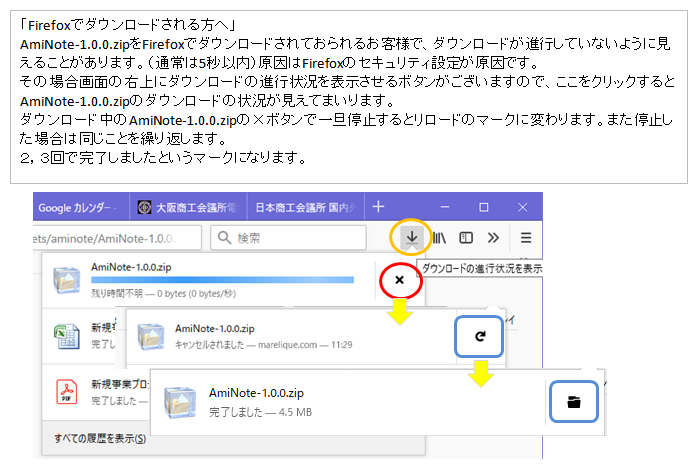Open the Firefox hamburger menu
This screenshot has width=699, height=468.
click(526, 238)
